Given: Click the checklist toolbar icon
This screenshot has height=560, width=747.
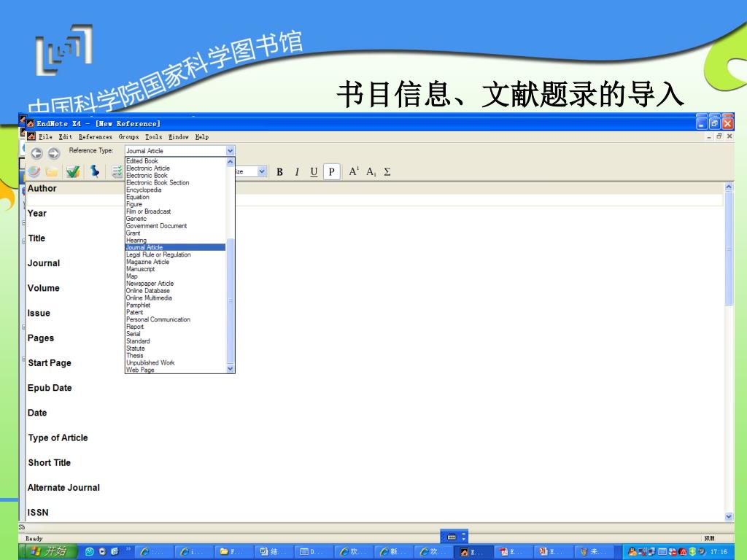Looking at the screenshot, I should tap(117, 171).
